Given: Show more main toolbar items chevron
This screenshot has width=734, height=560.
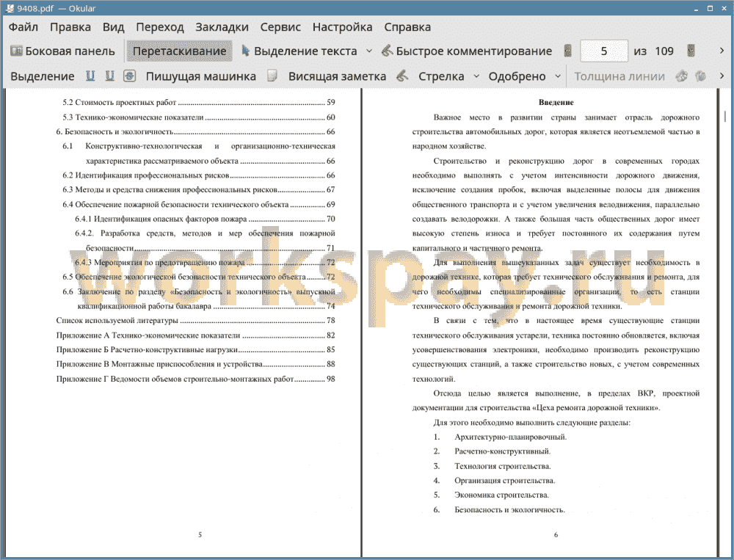Looking at the screenshot, I should [722, 51].
